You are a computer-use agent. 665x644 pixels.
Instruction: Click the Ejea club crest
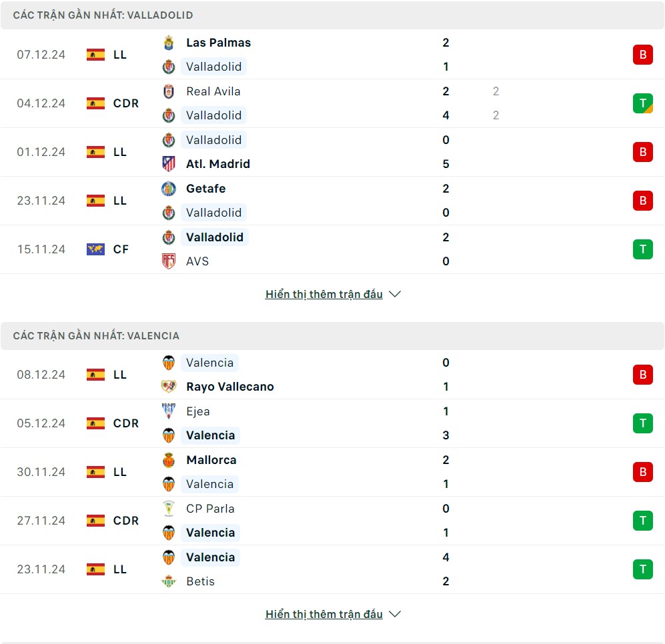169,411
